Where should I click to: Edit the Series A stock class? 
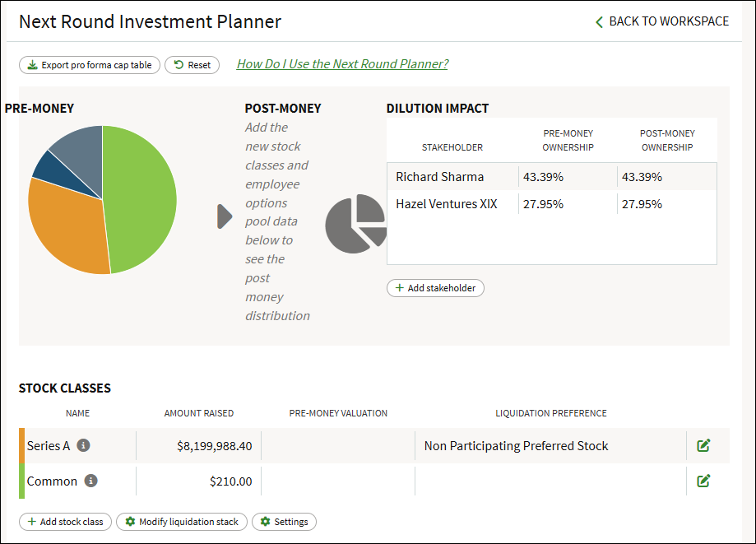703,445
